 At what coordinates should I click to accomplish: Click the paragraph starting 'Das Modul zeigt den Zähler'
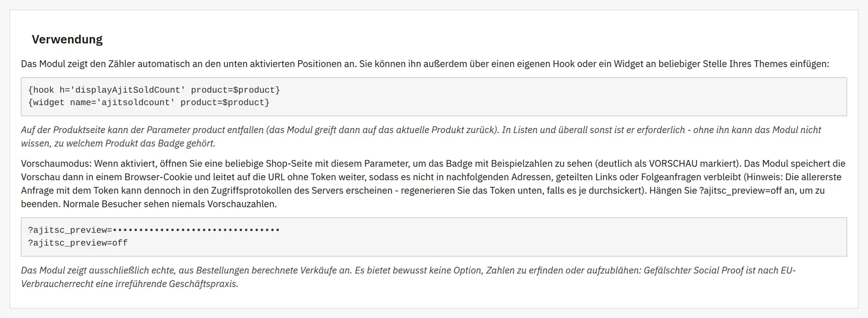click(x=425, y=63)
